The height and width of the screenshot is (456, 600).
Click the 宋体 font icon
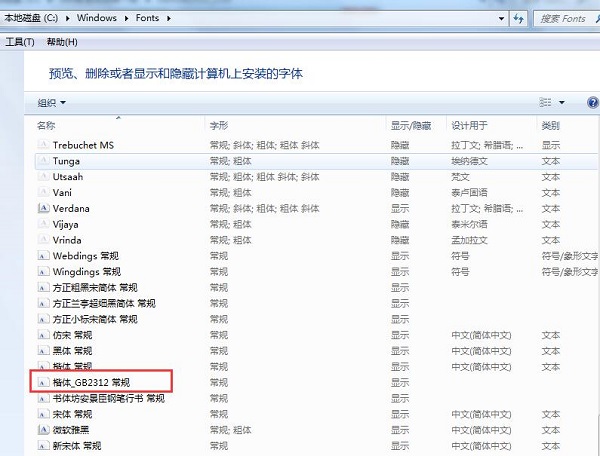coord(43,414)
